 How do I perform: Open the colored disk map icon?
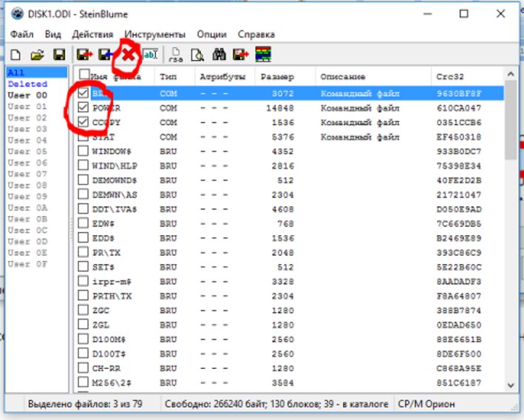(x=263, y=54)
